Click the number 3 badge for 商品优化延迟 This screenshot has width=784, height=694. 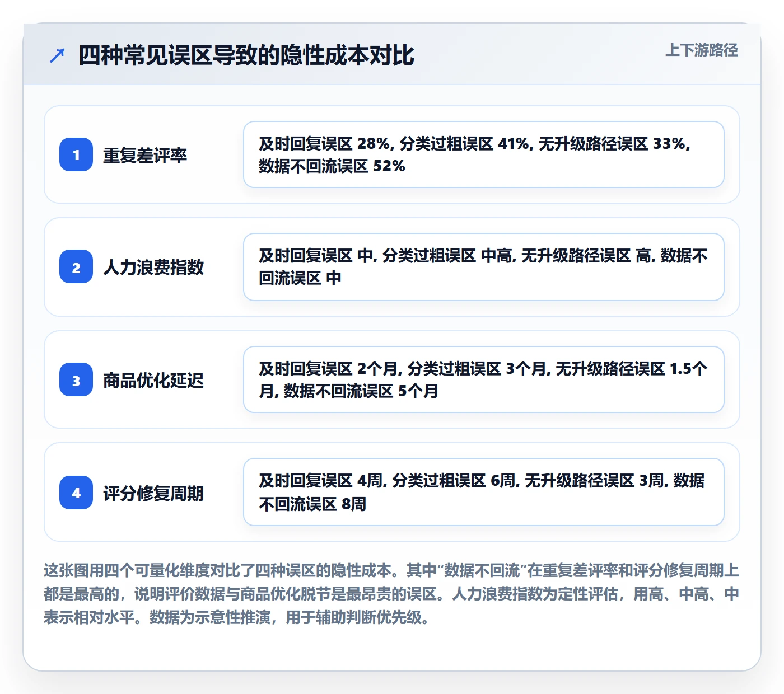point(76,379)
